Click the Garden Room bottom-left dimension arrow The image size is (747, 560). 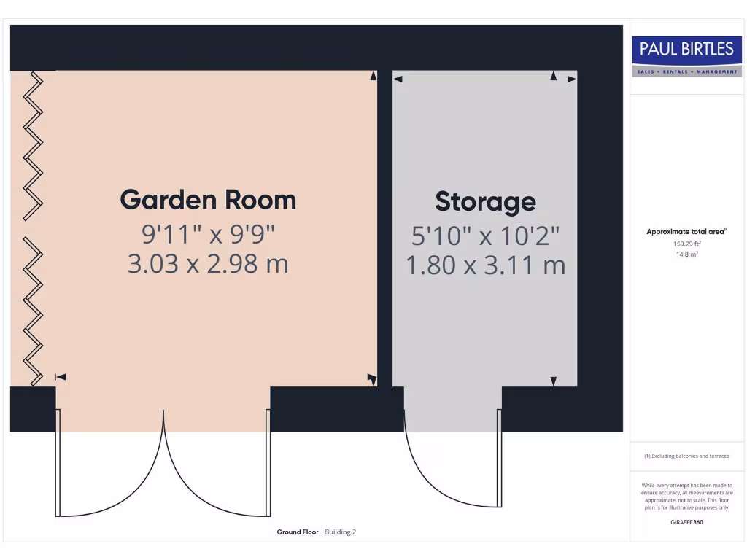[61, 377]
